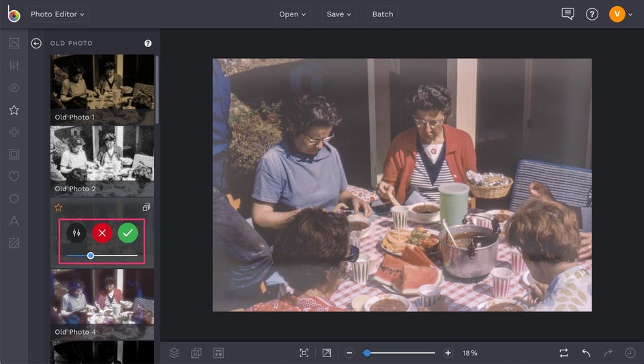Click the photo on the canvas
This screenshot has width=644, height=364.
pyautogui.click(x=402, y=184)
